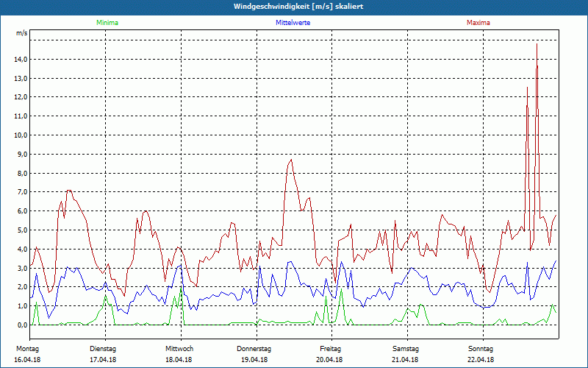Click the chart title 'Windgeschwindigkeit [m/s] skaliert'
This screenshot has height=368, width=588.
click(x=298, y=7)
